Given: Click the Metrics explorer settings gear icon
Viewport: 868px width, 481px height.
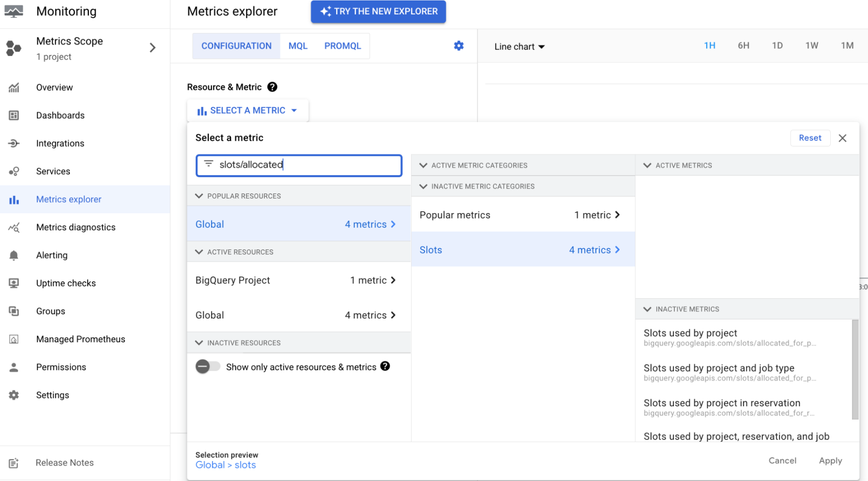Looking at the screenshot, I should pyautogui.click(x=459, y=46).
